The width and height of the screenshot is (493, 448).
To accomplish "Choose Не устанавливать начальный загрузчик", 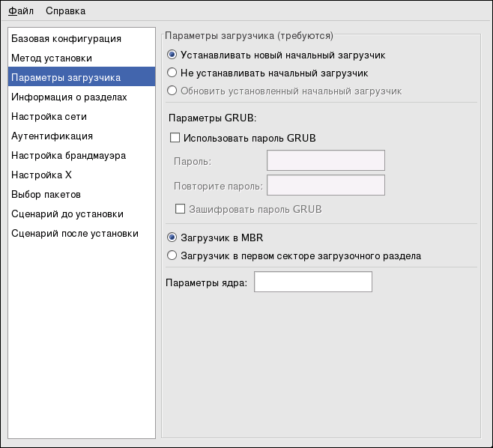I will (172, 73).
